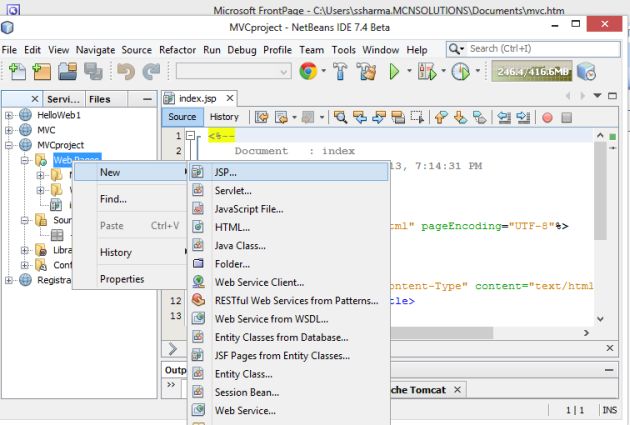Click the Search (Ctrl+I) field

click(x=533, y=49)
